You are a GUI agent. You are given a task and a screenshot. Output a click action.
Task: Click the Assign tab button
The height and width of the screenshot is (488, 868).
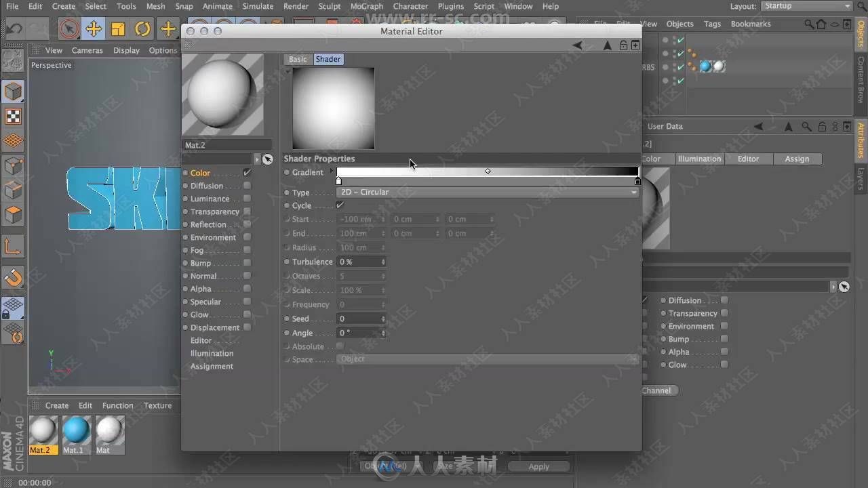797,159
